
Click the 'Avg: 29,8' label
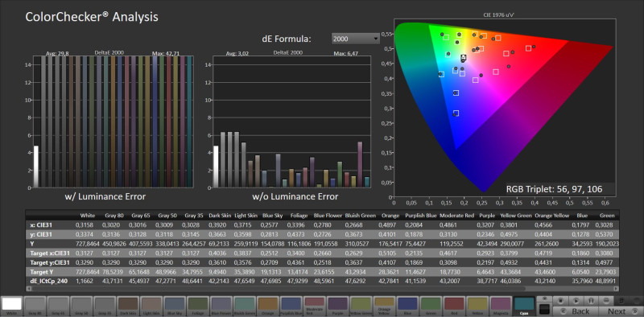pos(57,53)
